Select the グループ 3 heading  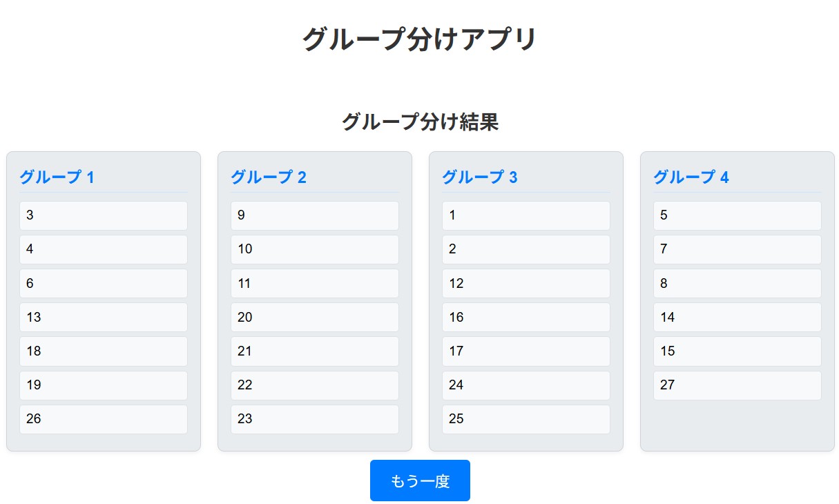click(x=479, y=177)
